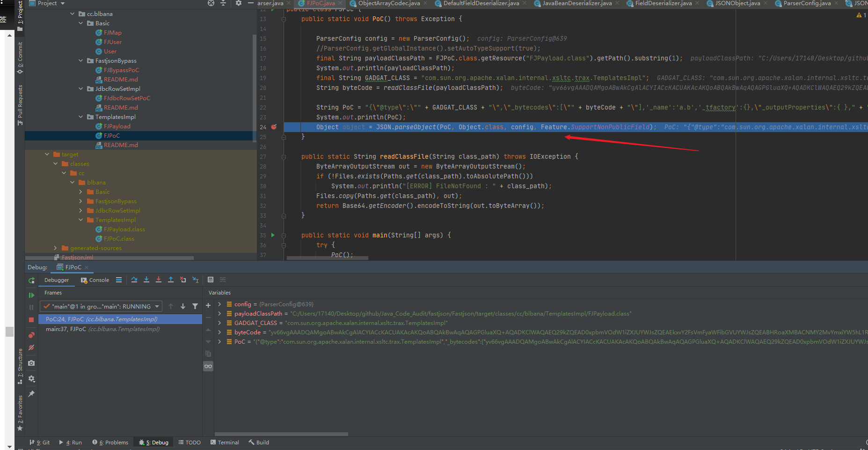Run main method from line 35 gutter
This screenshot has height=450, width=868.
(273, 235)
